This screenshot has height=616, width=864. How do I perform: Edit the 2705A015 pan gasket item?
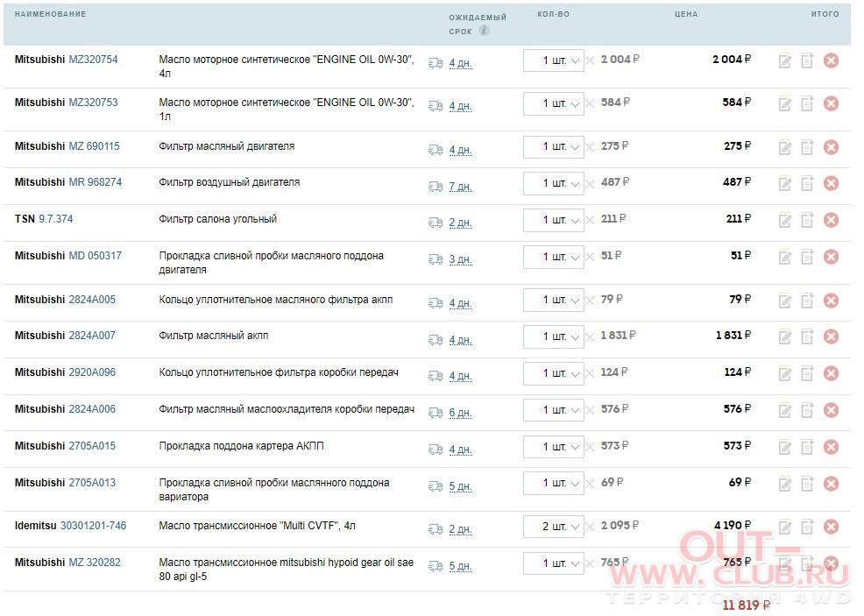[784, 448]
